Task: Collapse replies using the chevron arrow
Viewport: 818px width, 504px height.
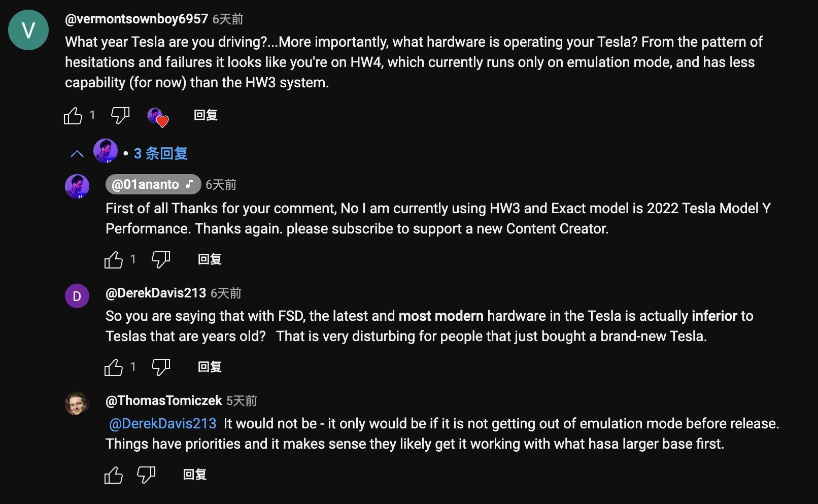Action: [77, 154]
